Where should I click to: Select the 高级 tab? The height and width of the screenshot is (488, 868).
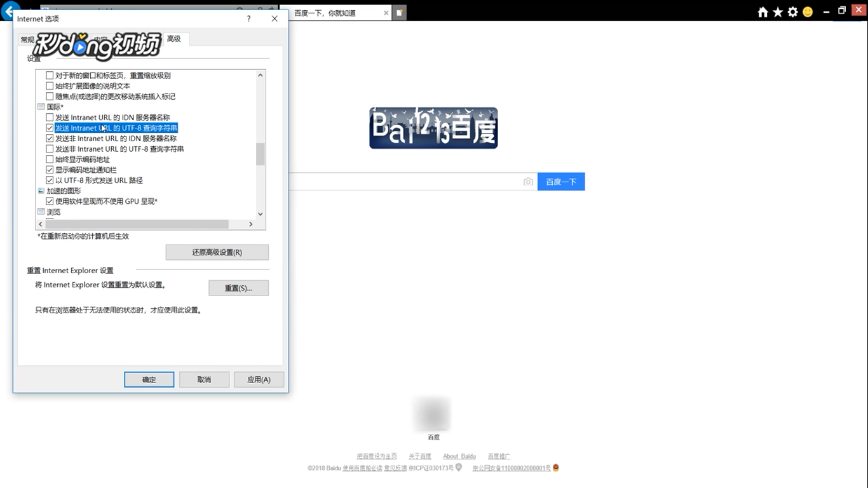coord(174,39)
